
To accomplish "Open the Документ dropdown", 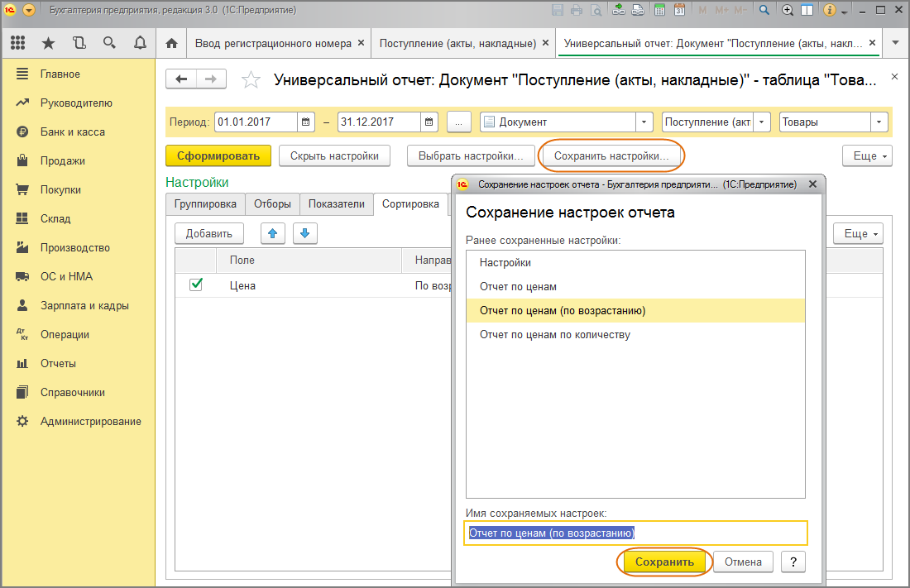I will coord(644,121).
